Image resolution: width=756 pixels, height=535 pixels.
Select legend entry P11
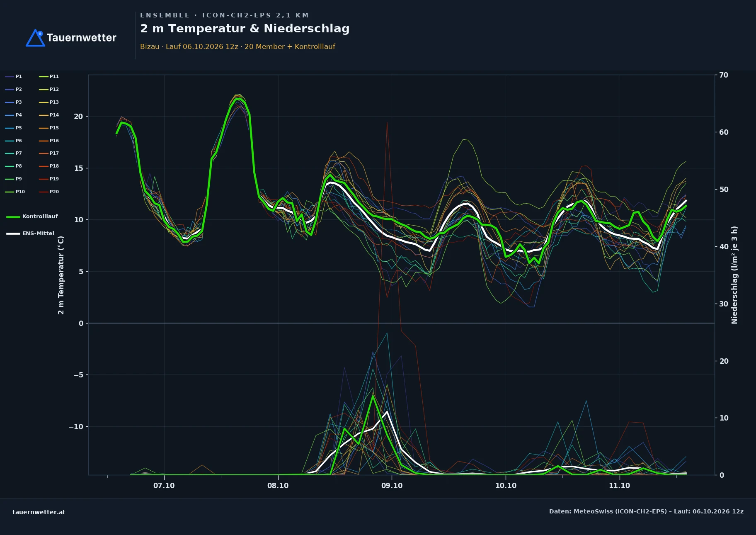click(x=49, y=77)
